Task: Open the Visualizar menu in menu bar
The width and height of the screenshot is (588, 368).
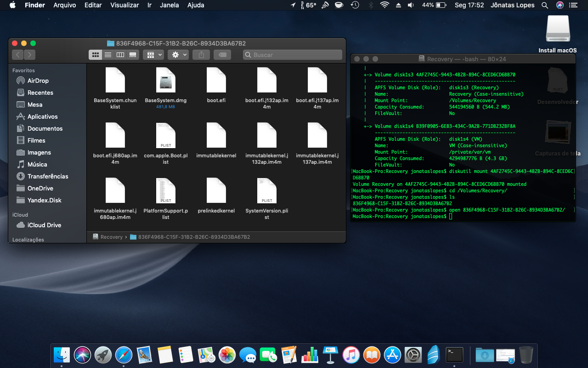Action: [x=124, y=5]
